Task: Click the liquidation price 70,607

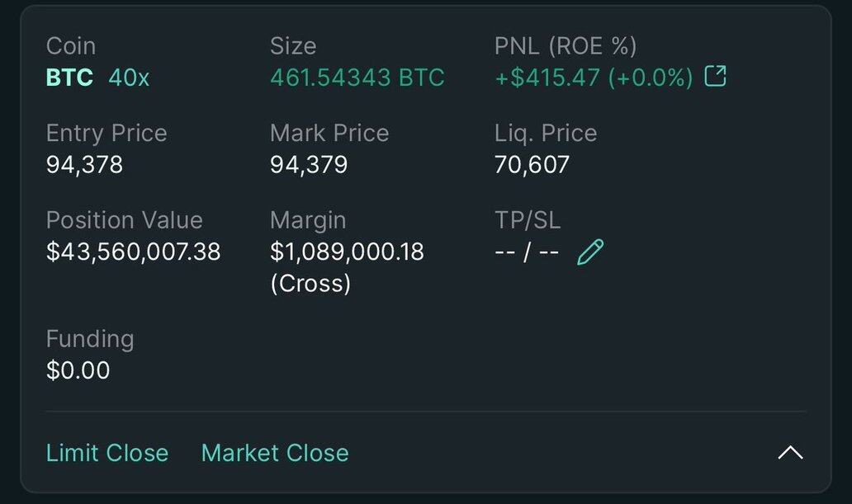Action: 532,165
